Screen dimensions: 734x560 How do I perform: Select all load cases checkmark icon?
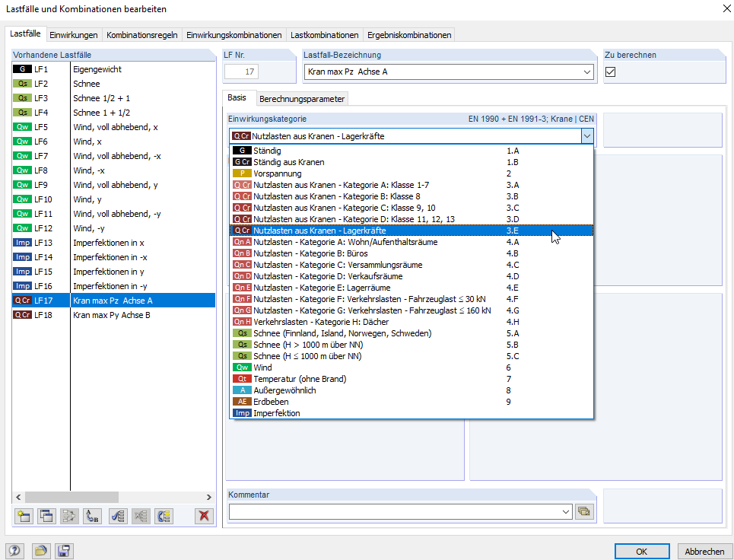pos(118,516)
